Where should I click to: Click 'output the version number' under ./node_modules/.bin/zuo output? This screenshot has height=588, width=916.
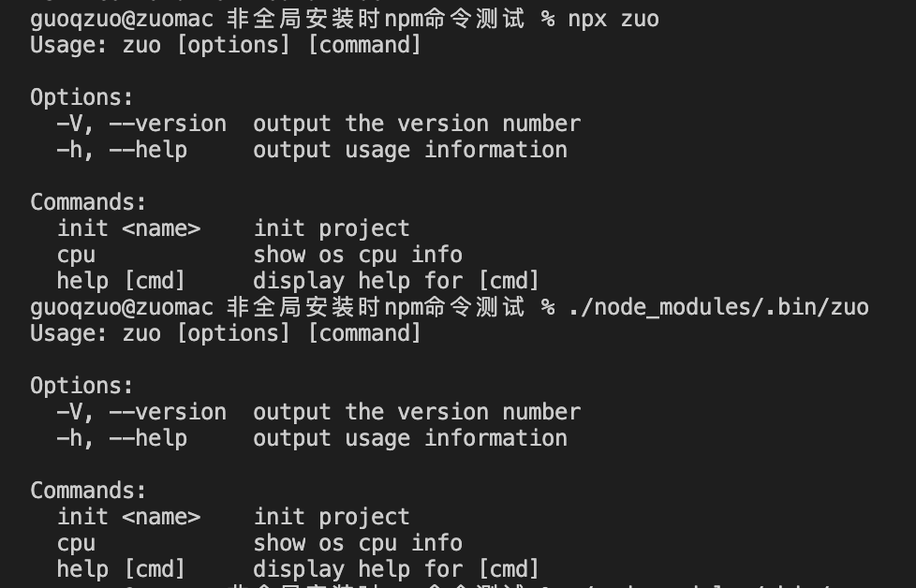[x=417, y=412]
